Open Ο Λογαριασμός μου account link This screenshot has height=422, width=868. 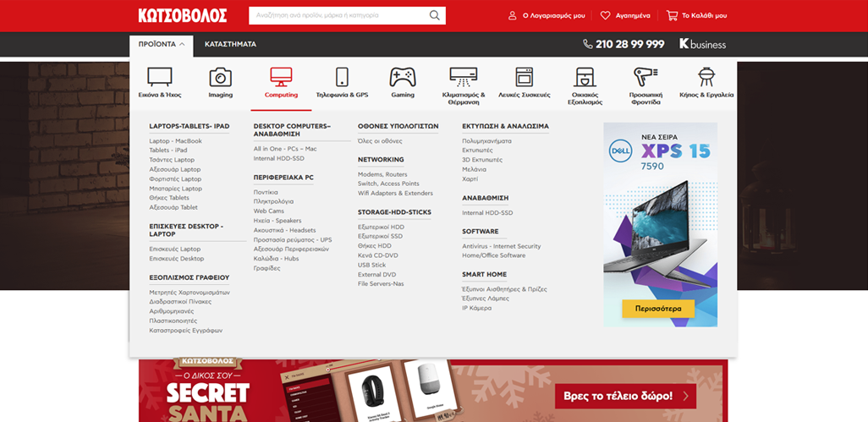point(547,15)
